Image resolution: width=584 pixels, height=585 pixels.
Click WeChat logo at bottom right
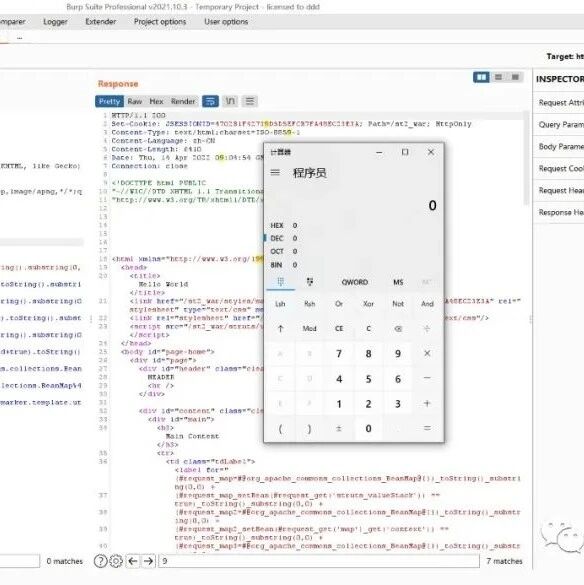(563, 536)
